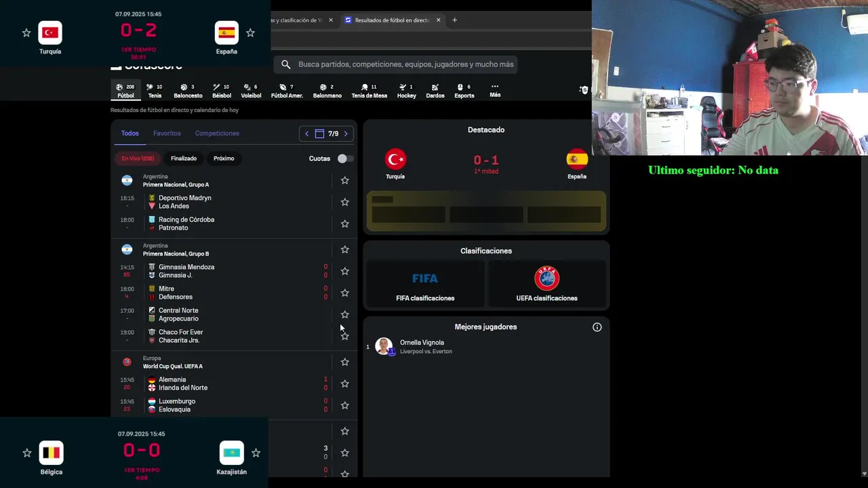Switch to the Favoritos tab
The image size is (868, 488).
(167, 134)
